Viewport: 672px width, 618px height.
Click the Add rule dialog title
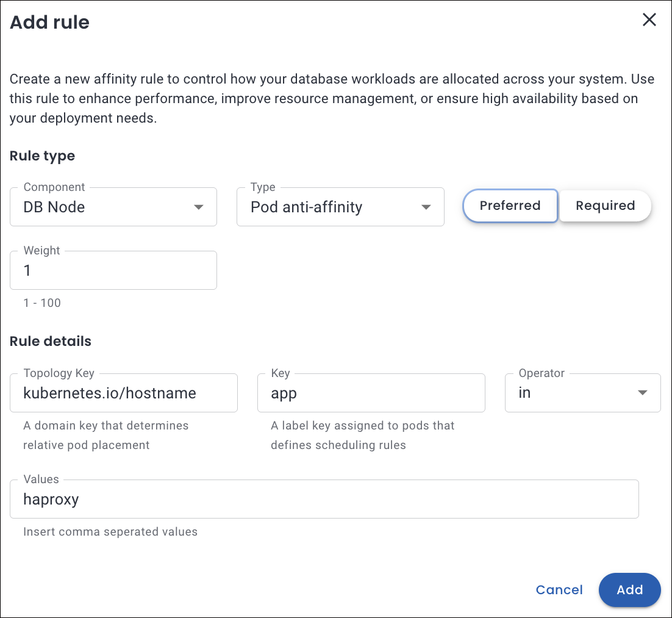pyautogui.click(x=50, y=23)
